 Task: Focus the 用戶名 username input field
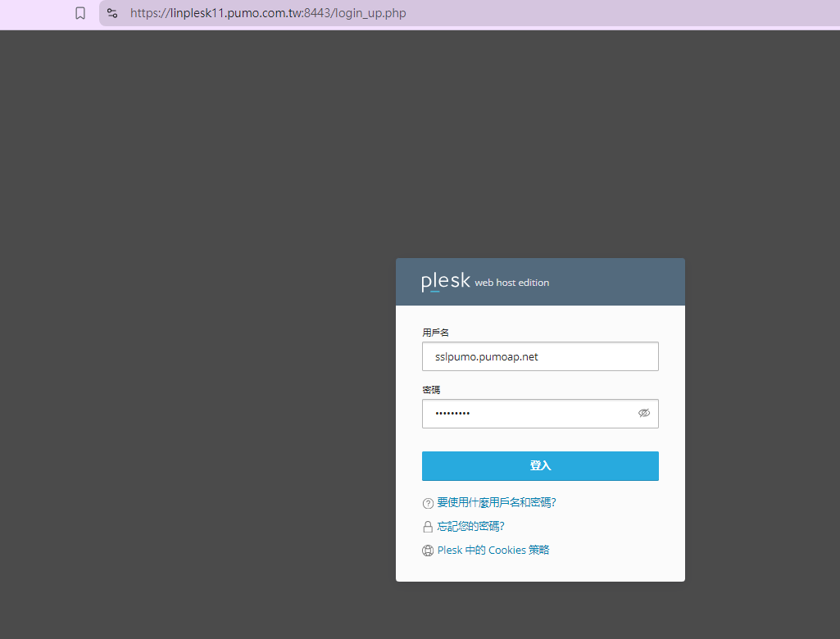[x=540, y=356]
